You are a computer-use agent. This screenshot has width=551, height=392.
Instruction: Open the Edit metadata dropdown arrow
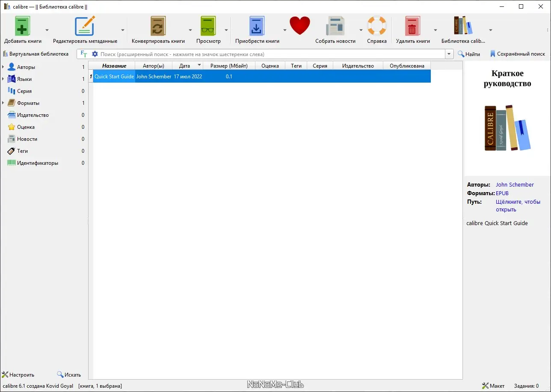[x=123, y=30]
